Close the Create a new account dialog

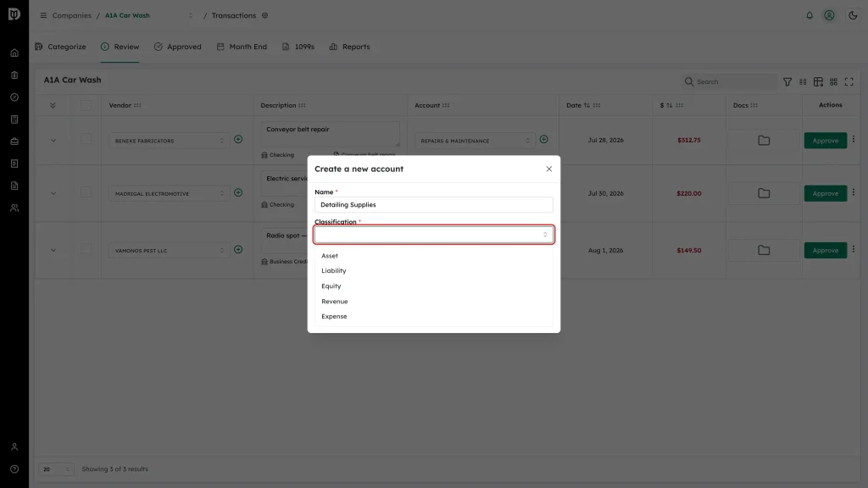point(548,169)
